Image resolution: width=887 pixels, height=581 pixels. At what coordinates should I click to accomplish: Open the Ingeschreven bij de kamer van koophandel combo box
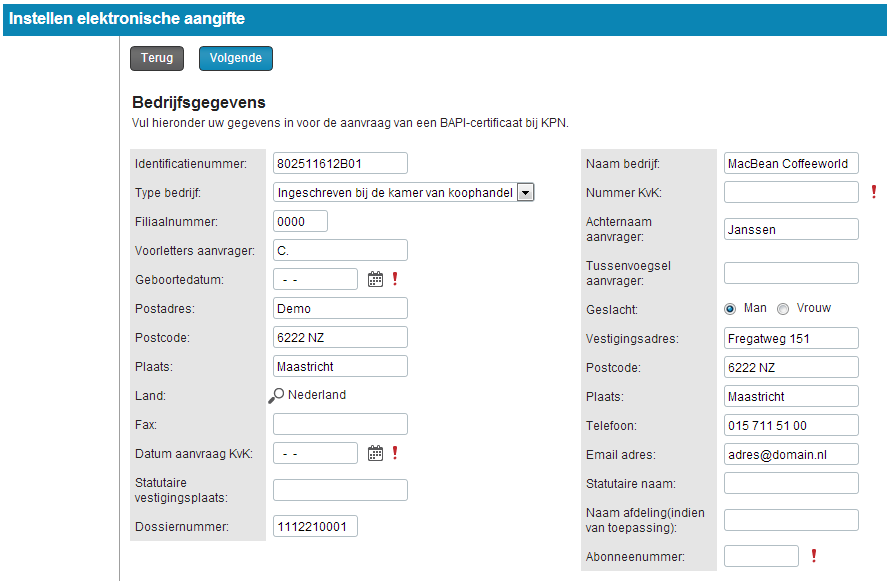[x=403, y=193]
